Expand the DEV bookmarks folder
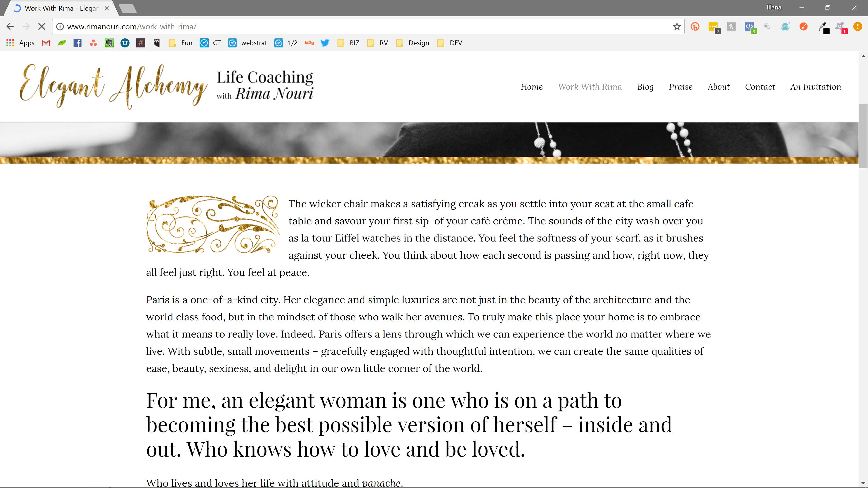 click(x=450, y=43)
